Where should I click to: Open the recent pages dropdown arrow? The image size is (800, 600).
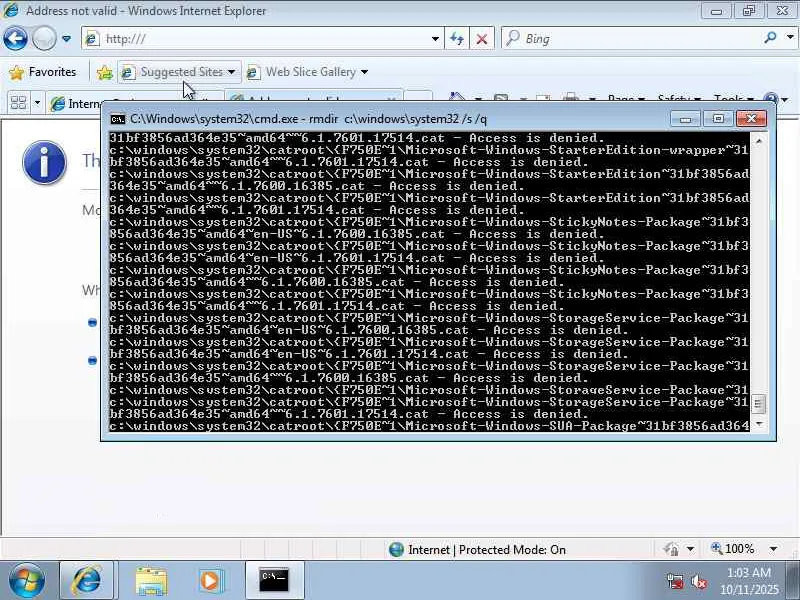(x=66, y=39)
